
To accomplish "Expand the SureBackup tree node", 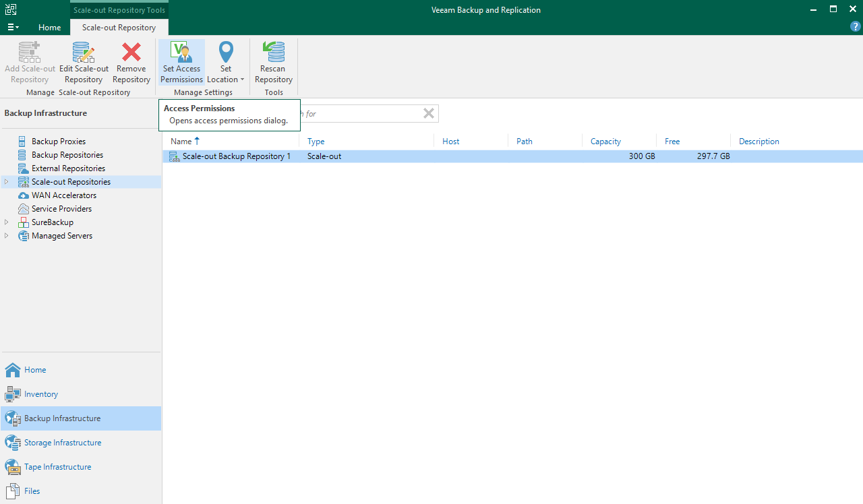I will [x=7, y=222].
